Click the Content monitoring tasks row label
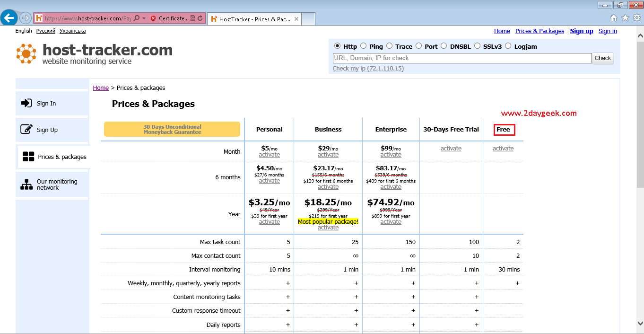 207,297
